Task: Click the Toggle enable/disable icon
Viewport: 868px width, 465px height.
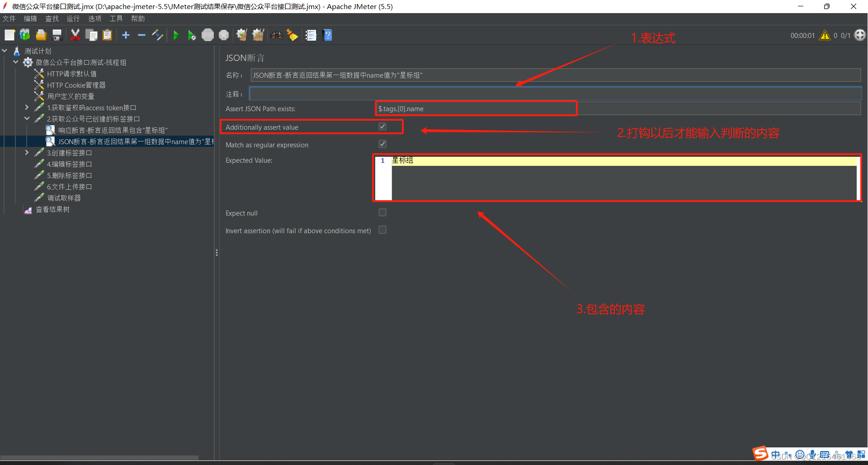Action: (x=157, y=35)
